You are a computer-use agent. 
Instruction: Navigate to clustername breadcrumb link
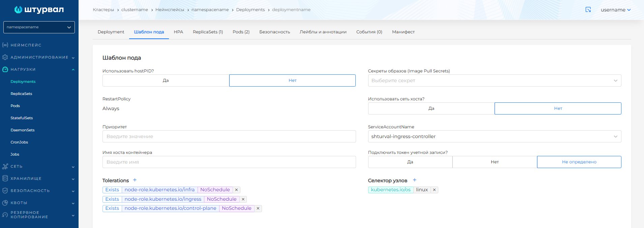coord(135,10)
